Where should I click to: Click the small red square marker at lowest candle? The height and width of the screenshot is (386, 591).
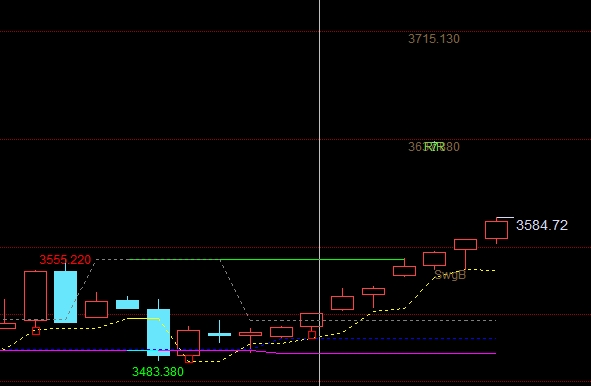pyautogui.click(x=189, y=359)
